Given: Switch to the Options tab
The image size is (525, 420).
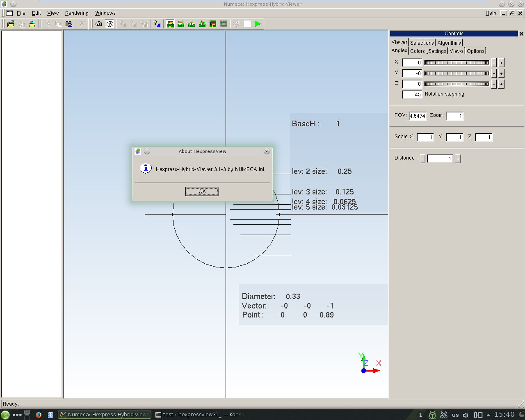Looking at the screenshot, I should (x=476, y=51).
